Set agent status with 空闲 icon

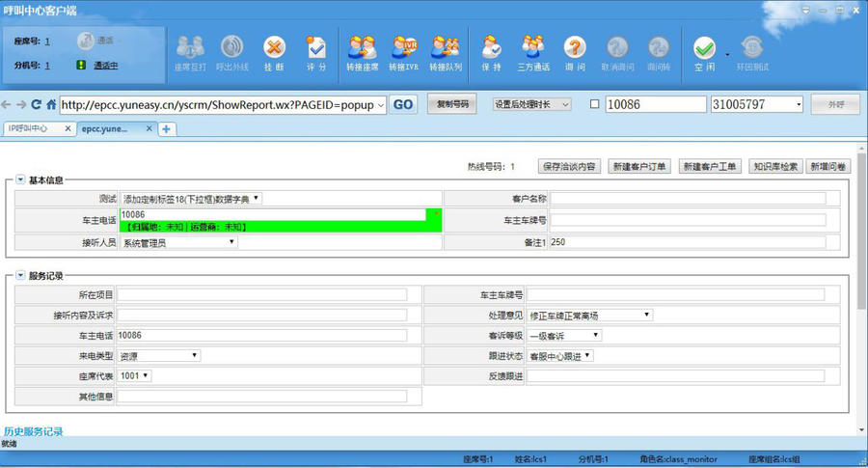(704, 48)
